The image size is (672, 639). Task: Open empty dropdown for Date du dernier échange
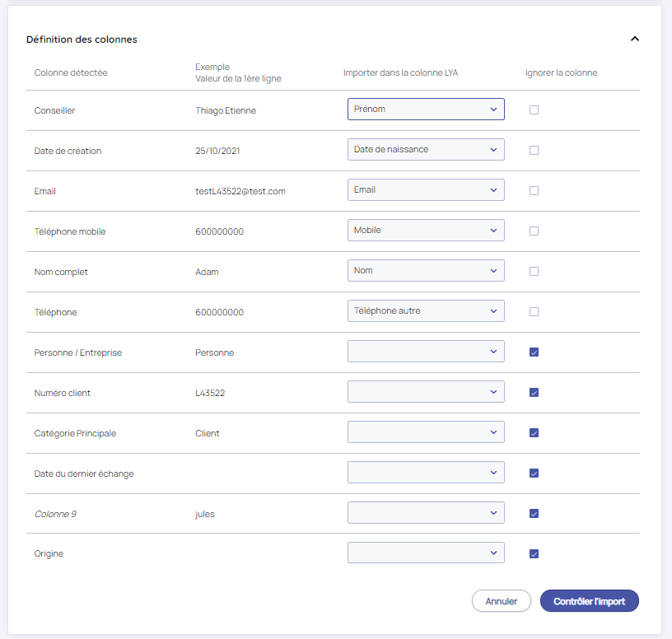point(426,473)
